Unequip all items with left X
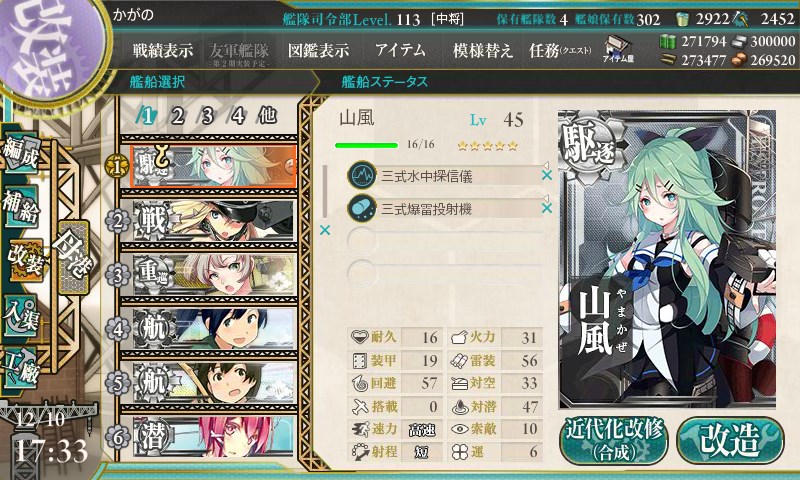 coord(324,231)
